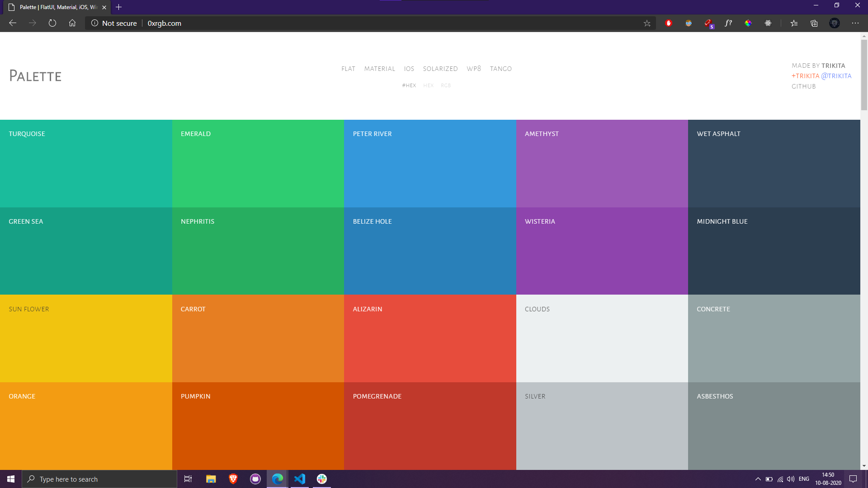
Task: Select RGB color format display
Action: click(x=446, y=84)
